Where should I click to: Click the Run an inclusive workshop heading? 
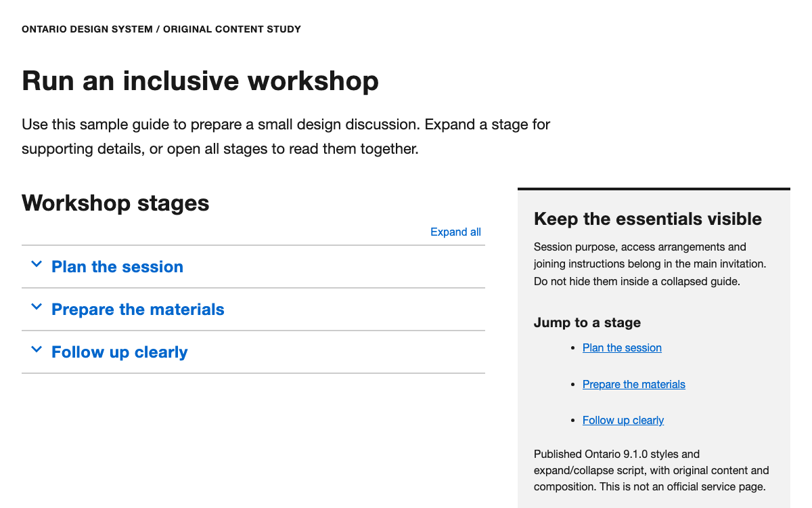[200, 81]
